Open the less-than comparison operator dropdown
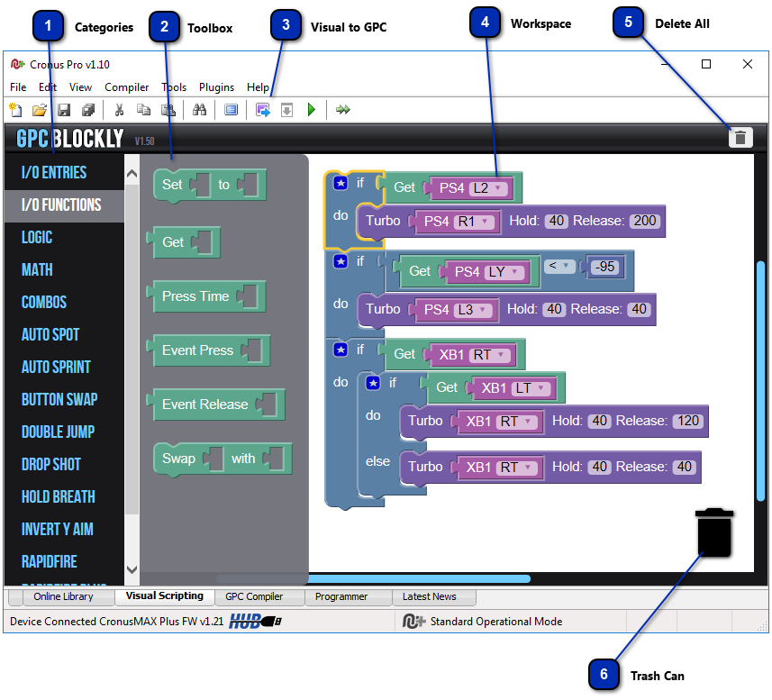The width and height of the screenshot is (772, 700). point(559,267)
